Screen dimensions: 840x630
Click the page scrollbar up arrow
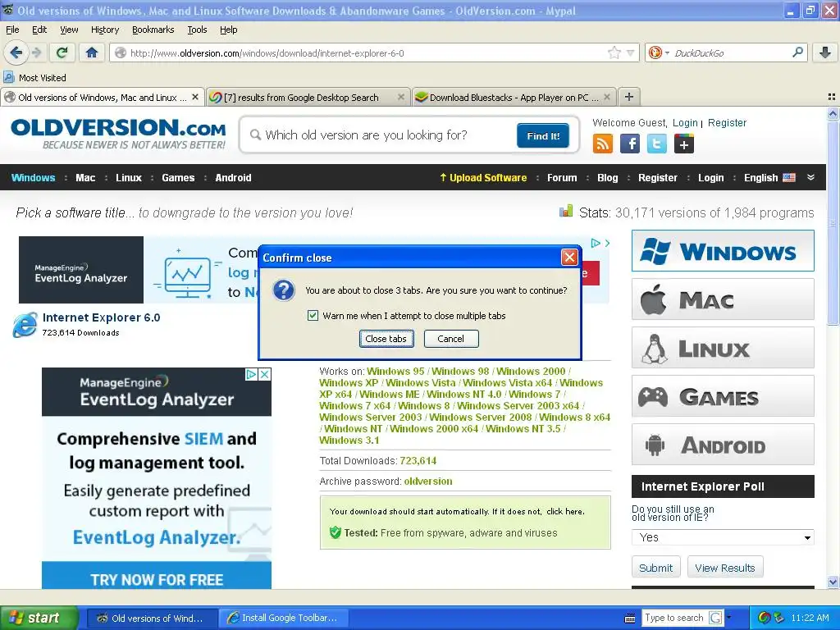833,113
